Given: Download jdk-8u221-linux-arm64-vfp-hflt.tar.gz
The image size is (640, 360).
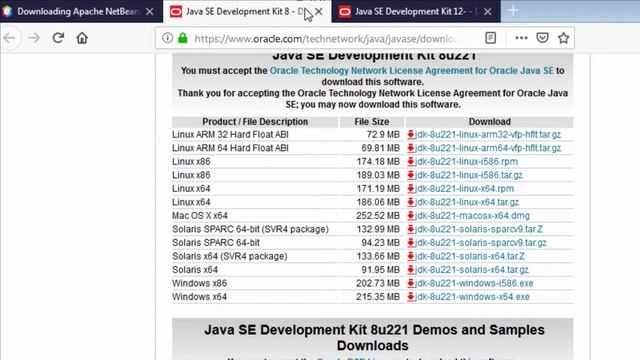Looking at the screenshot, I should [x=488, y=148].
